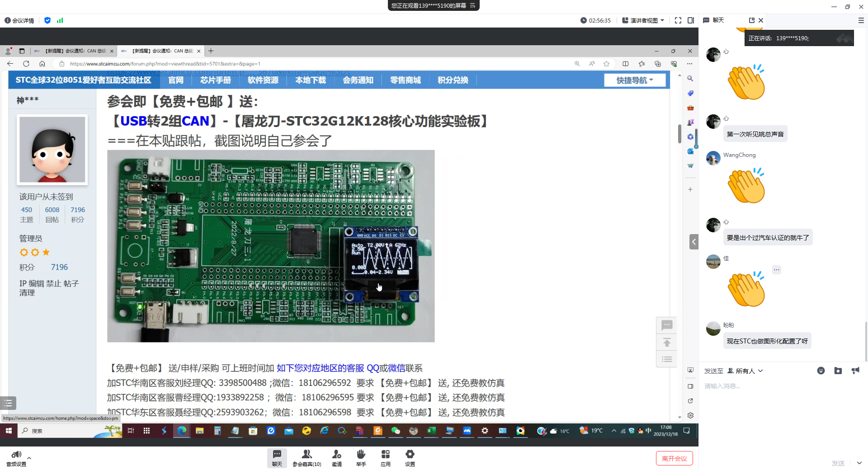Click the chat panel scrollbar
The width and height of the screenshot is (868, 470).
pyautogui.click(x=866, y=341)
